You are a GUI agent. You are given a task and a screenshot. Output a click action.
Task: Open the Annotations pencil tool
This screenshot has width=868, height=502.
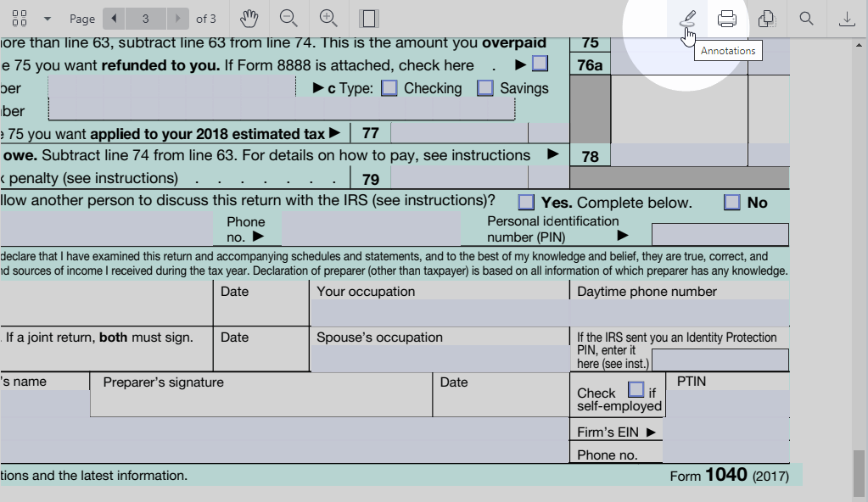pos(688,18)
